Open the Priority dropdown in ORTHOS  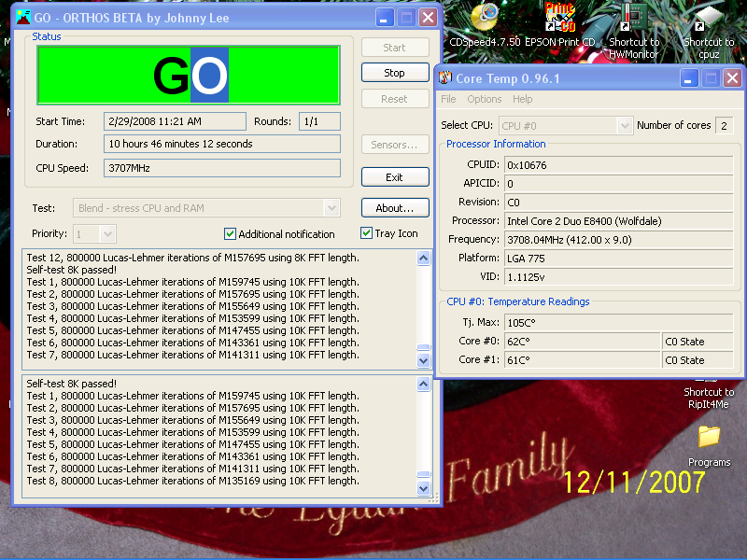coord(107,234)
